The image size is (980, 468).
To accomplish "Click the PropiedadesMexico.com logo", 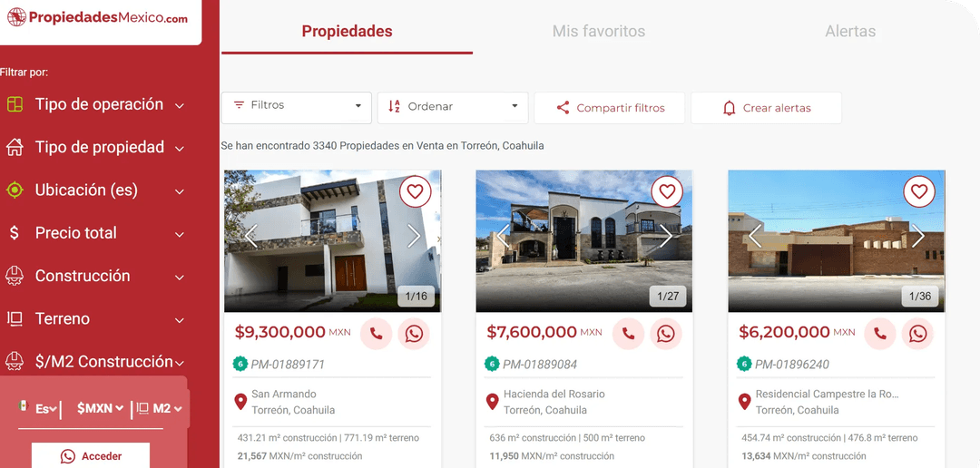I will (97, 18).
